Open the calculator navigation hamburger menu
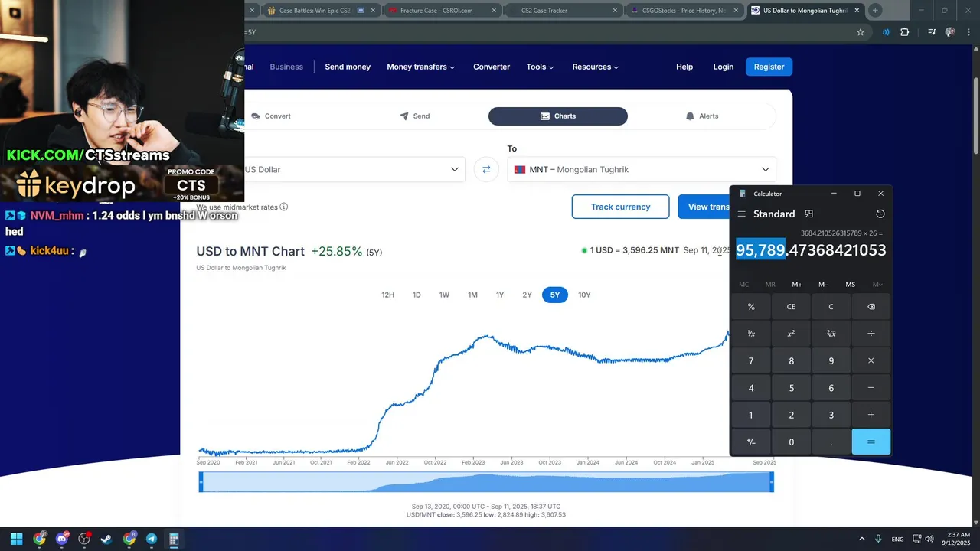 pyautogui.click(x=741, y=214)
